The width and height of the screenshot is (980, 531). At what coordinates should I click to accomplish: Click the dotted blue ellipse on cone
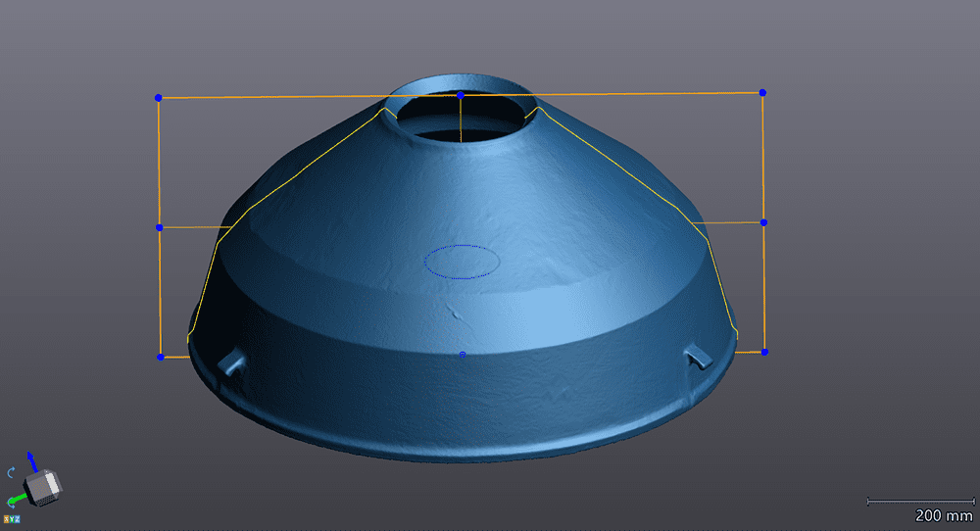click(x=462, y=262)
